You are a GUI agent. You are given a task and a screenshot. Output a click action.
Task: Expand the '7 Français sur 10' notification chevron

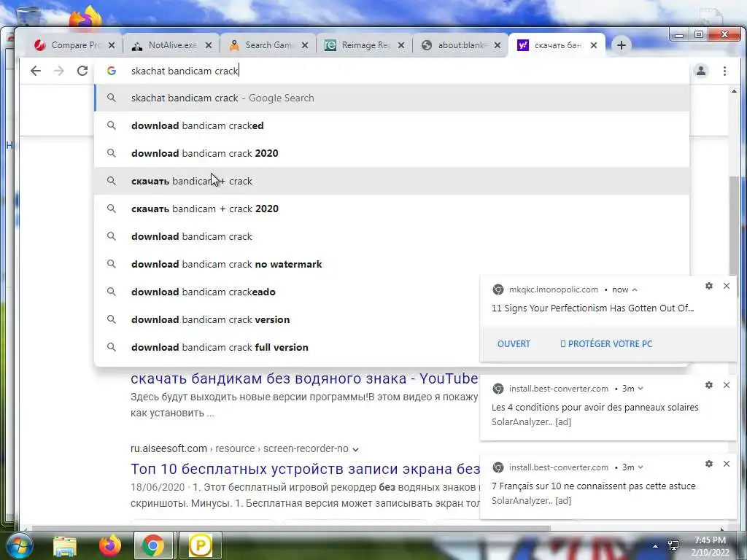[640, 467]
